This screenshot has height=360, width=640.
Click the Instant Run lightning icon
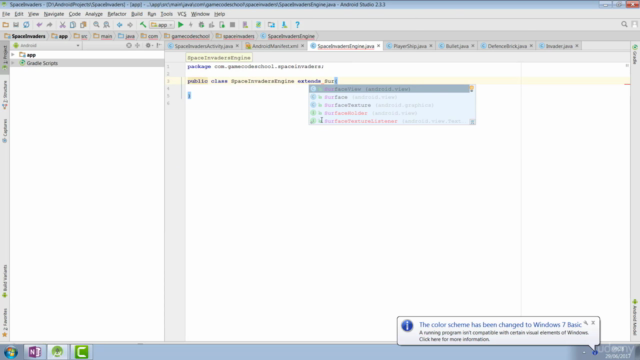(191, 25)
